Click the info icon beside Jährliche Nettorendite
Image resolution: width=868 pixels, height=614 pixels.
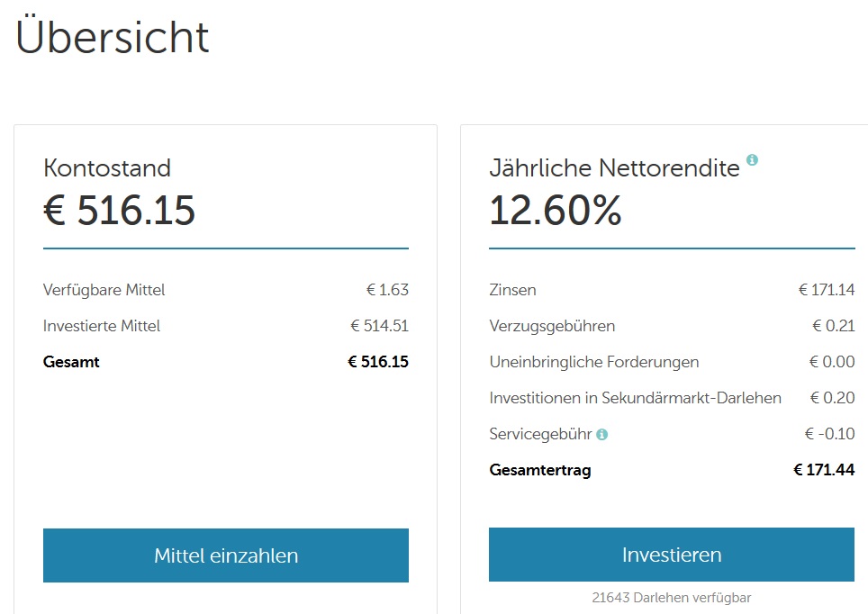752,159
